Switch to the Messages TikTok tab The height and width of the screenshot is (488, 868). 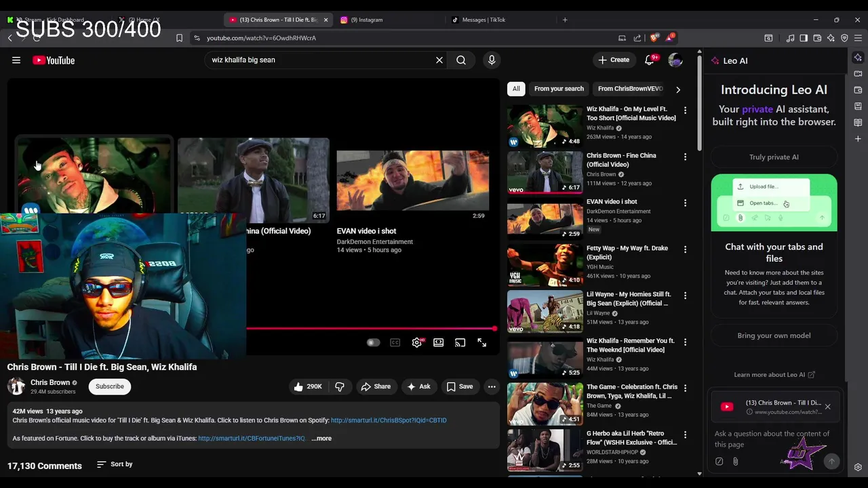500,20
